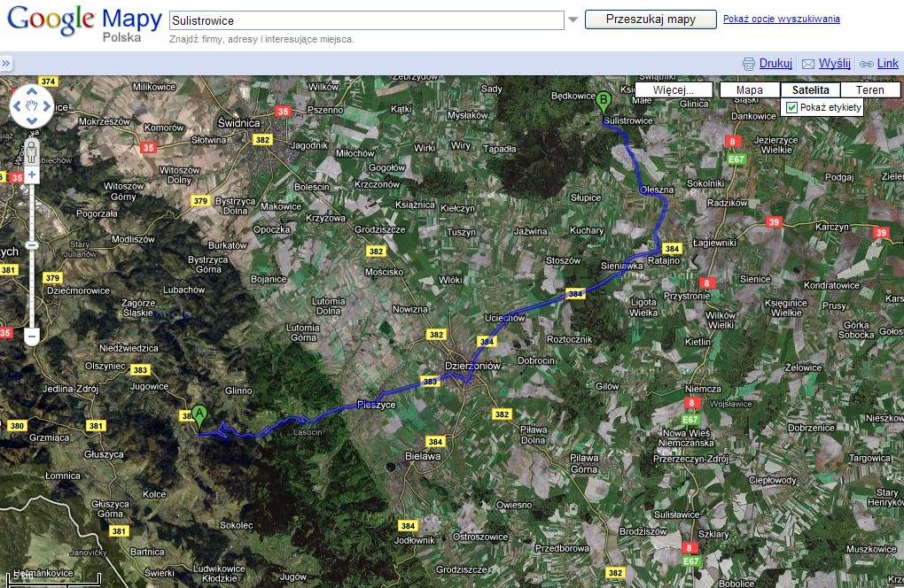Viewport: 904px width, 588px height.
Task: Select the Satelita view
Action: 810,90
